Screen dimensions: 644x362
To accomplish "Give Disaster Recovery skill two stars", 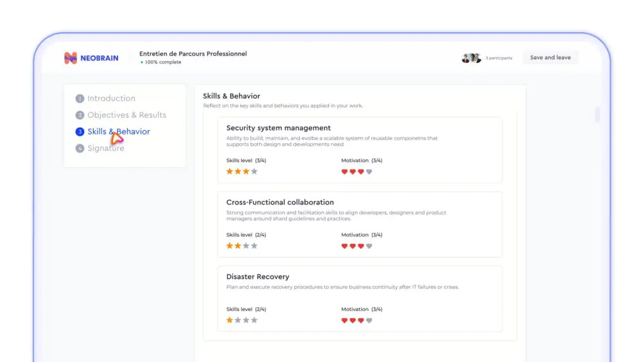I will click(x=238, y=320).
